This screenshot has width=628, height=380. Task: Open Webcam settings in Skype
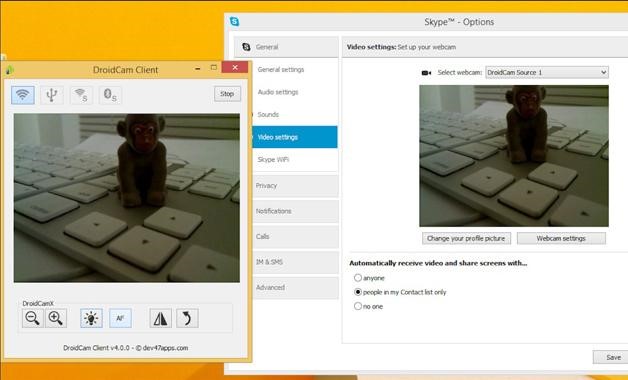point(561,238)
